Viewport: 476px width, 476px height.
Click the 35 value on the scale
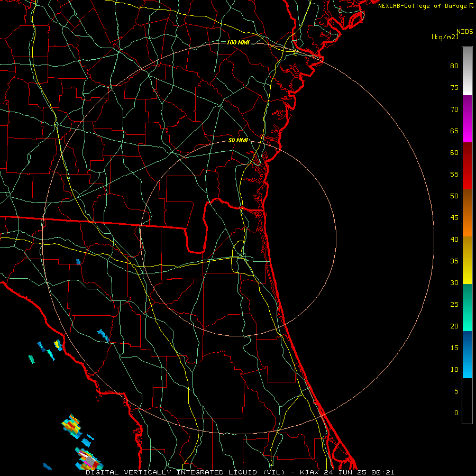(x=454, y=261)
